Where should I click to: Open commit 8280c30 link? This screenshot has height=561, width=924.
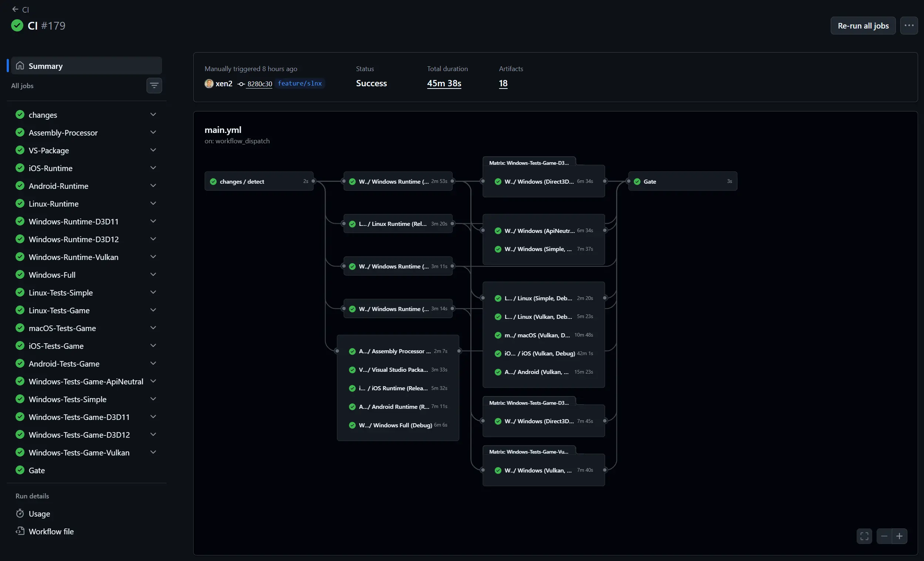coord(259,84)
